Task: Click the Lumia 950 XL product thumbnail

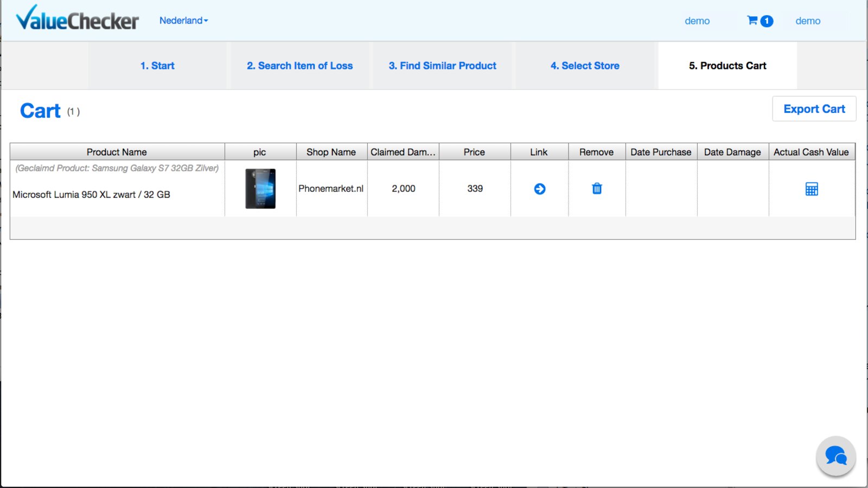Action: (x=260, y=189)
